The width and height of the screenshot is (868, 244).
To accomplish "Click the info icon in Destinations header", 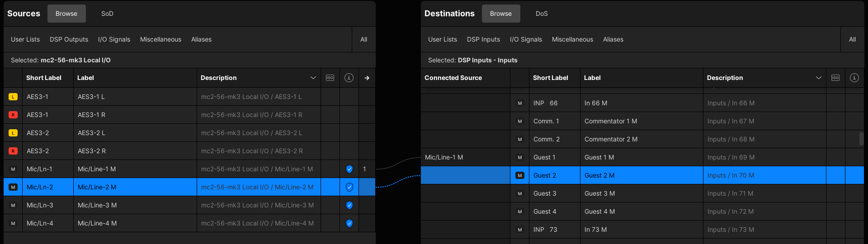I will [x=854, y=78].
